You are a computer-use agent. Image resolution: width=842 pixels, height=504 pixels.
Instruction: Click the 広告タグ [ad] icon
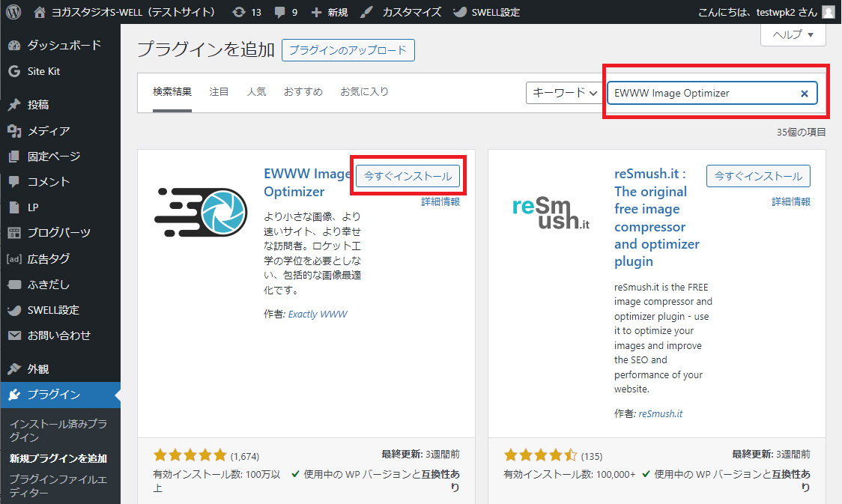[14, 258]
